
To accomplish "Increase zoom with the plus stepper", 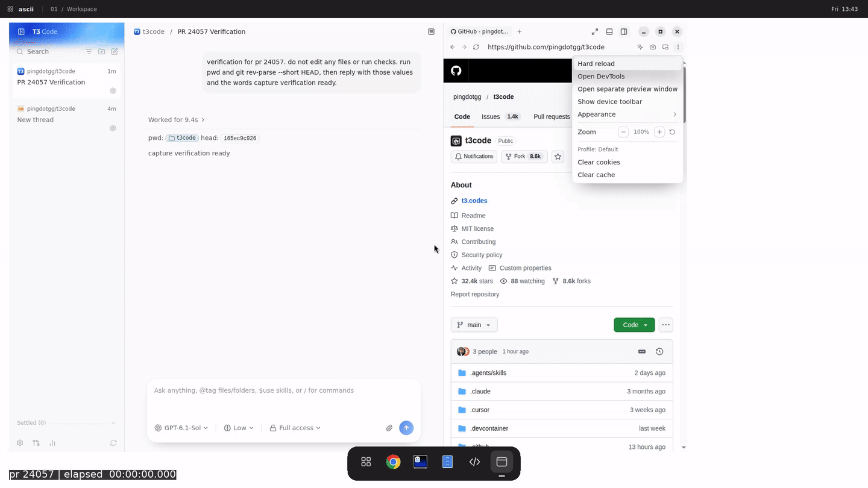I will 659,132.
